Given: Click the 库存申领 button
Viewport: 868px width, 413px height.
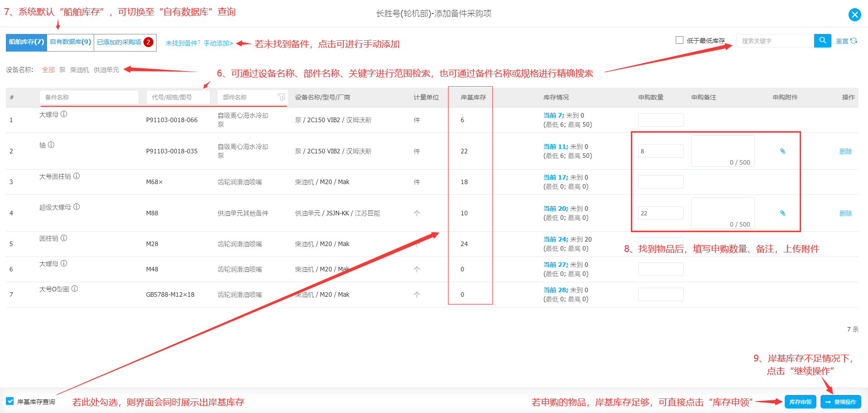Looking at the screenshot, I should click(x=800, y=402).
